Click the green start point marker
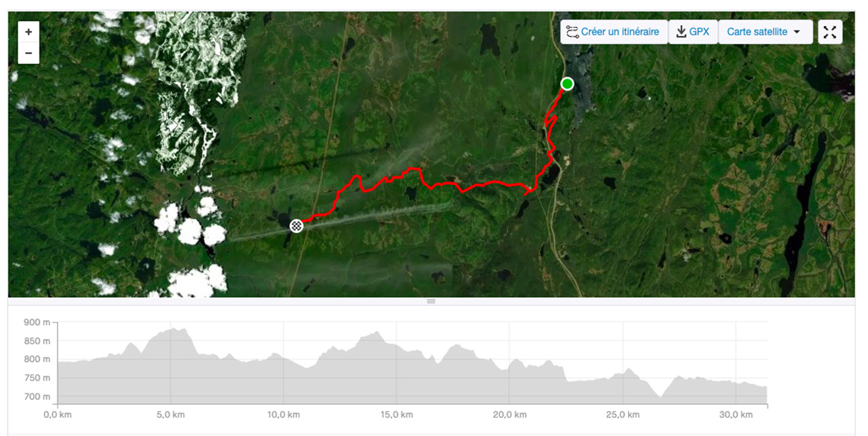The width and height of the screenshot is (868, 436). (x=567, y=84)
